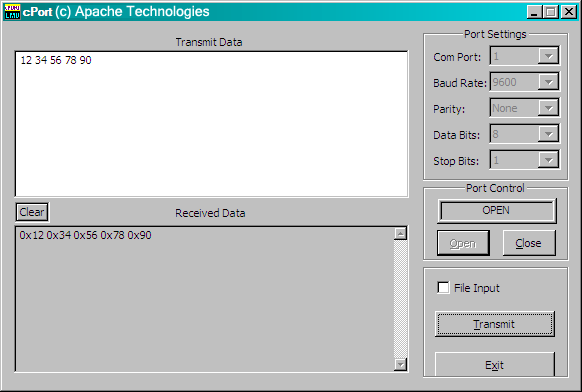The height and width of the screenshot is (392, 582).
Task: Click the Transmit button
Action: (x=495, y=324)
